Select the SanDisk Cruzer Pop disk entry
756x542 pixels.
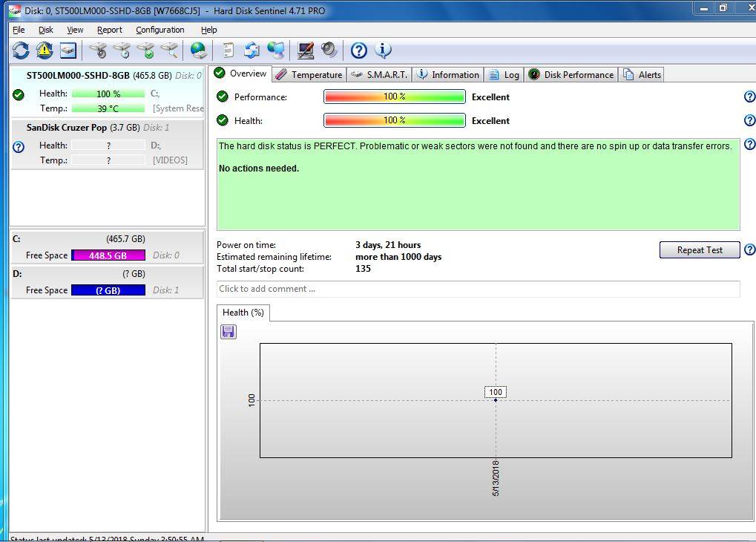pyautogui.click(x=107, y=144)
